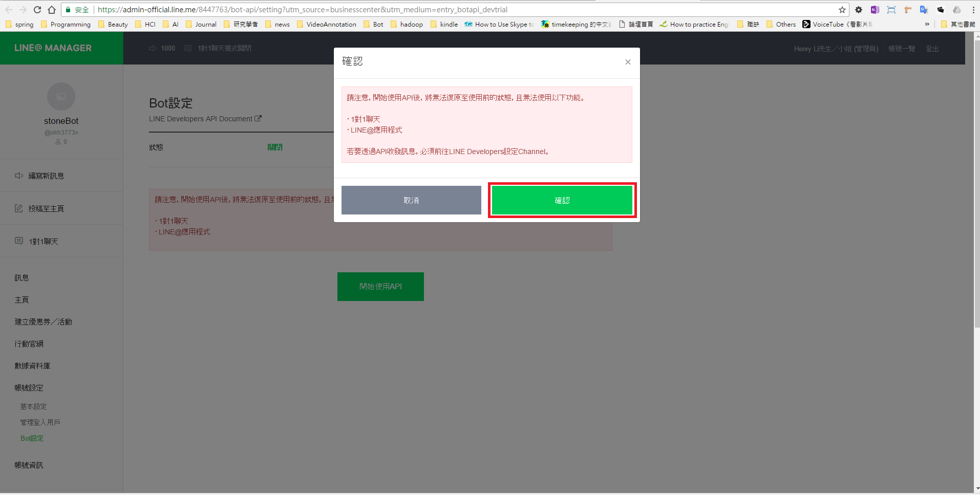This screenshot has height=495, width=980.
Task: Go forward with the browser forward arrow
Action: [23, 10]
